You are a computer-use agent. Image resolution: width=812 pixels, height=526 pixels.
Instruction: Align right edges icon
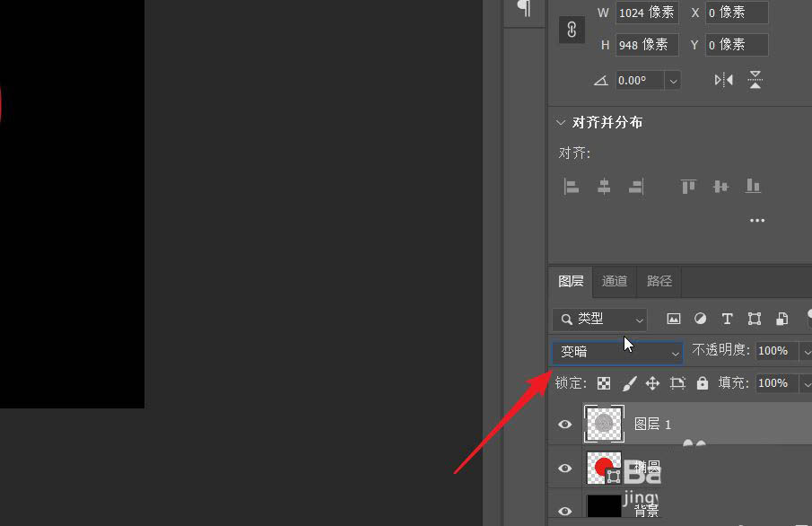pyautogui.click(x=636, y=186)
